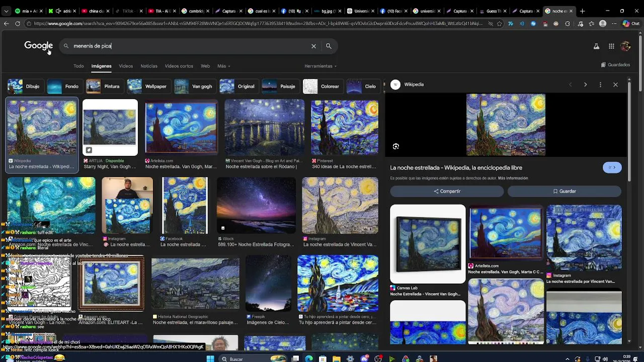The height and width of the screenshot is (362, 644).
Task: Filter images by Original chip
Action: click(x=238, y=86)
